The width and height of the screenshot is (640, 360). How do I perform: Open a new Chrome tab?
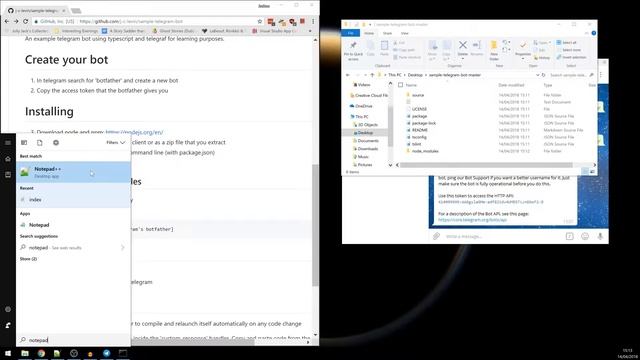(76, 11)
